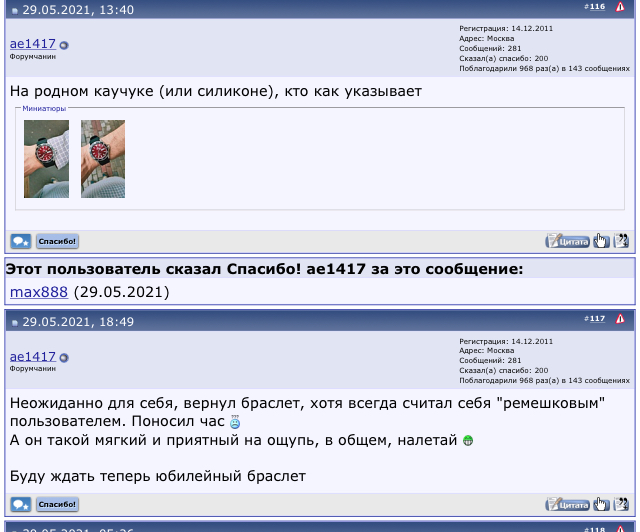
Task: Click the post status icon next to 29.05.2021, 18:49
Action: tap(15, 323)
